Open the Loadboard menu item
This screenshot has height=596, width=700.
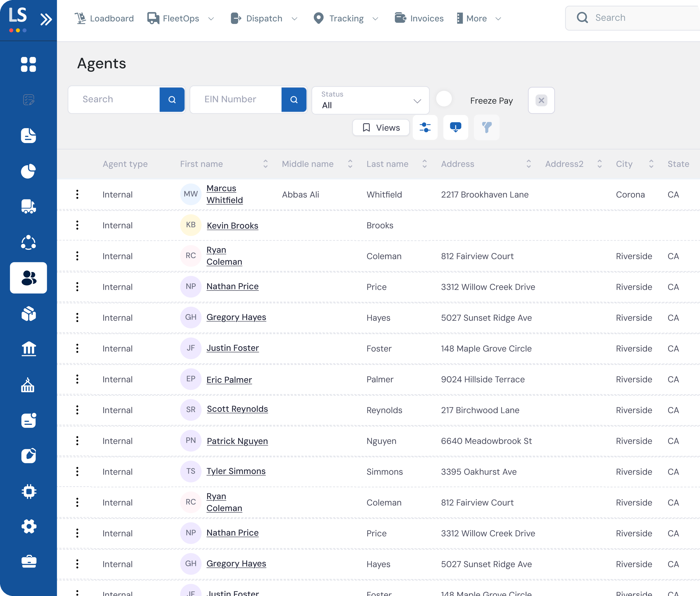(104, 18)
